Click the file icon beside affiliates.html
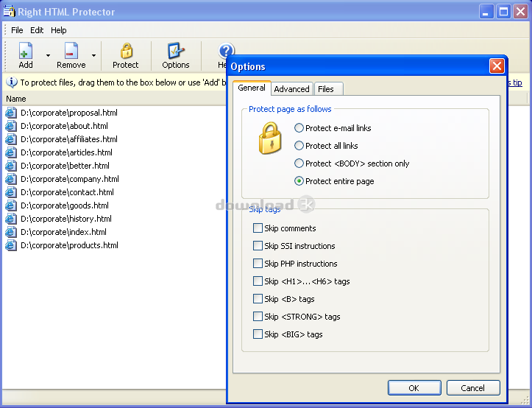This screenshot has width=532, height=408. pos(10,139)
